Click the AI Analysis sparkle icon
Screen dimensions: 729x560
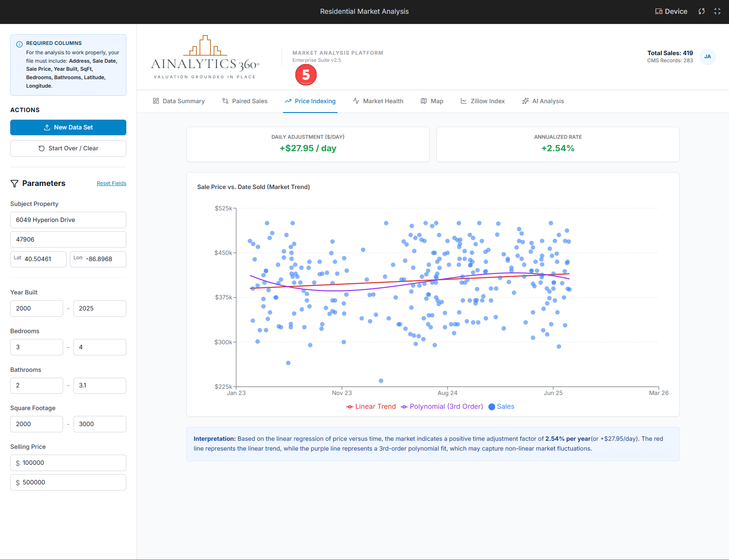point(525,101)
